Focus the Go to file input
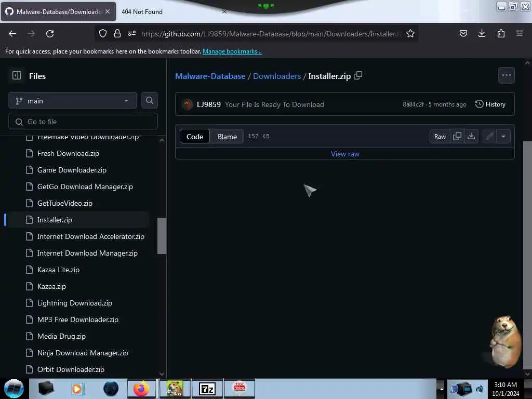Screen dimensions: 532x399 pos(83,122)
